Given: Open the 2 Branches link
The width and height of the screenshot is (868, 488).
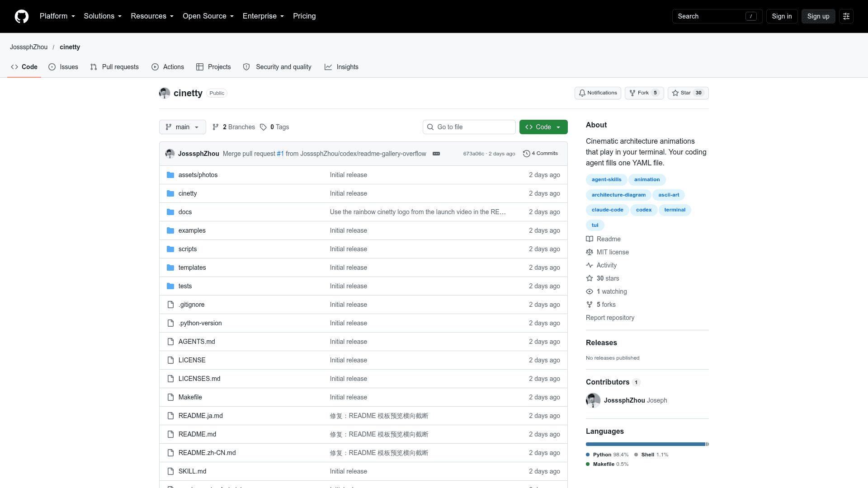Looking at the screenshot, I should click(234, 127).
